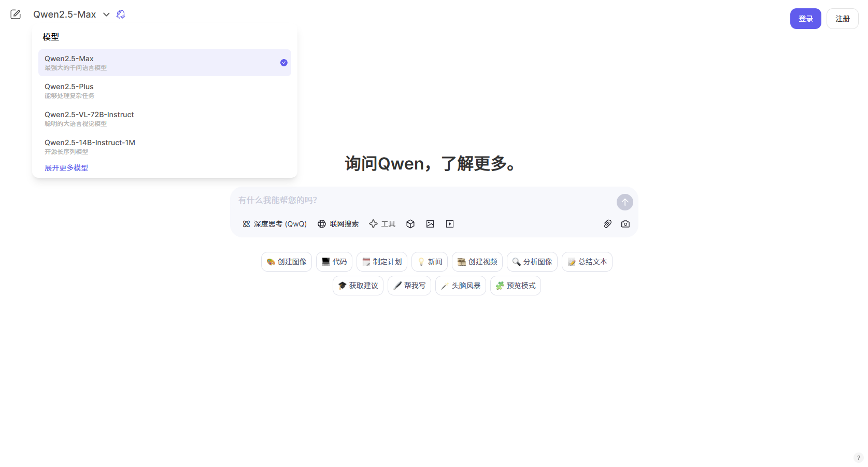This screenshot has width=868, height=467.
Task: Choose the 代码 suggestion chip
Action: tap(334, 262)
